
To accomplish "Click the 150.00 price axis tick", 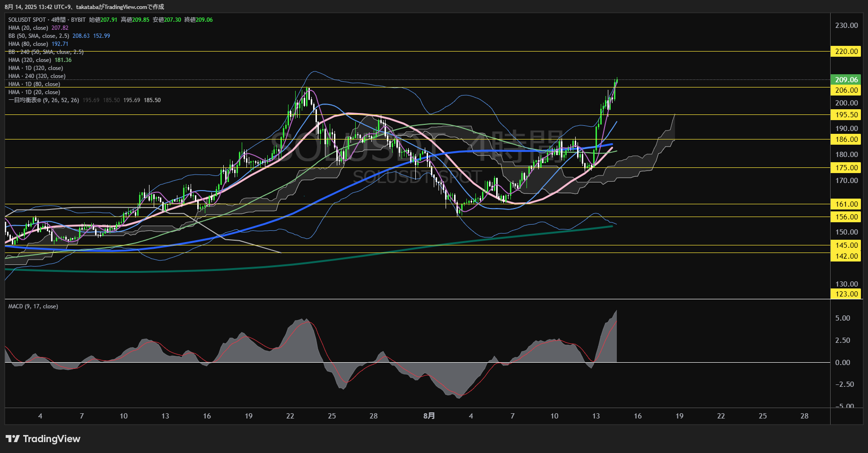I will pyautogui.click(x=846, y=232).
